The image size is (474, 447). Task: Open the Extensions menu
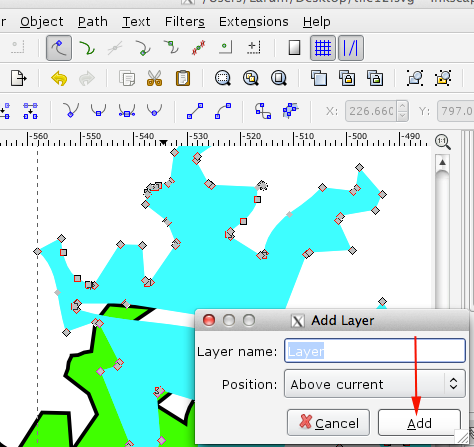point(253,22)
